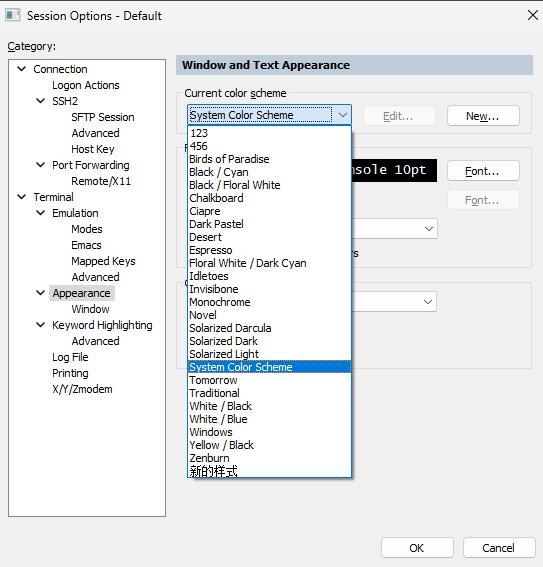Choose Birds of Paradise scheme
This screenshot has width=543, height=567.
269,159
